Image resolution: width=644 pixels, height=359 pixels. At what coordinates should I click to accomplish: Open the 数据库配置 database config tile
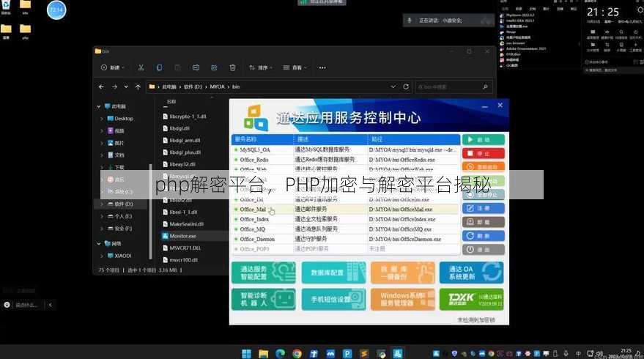pyautogui.click(x=333, y=273)
